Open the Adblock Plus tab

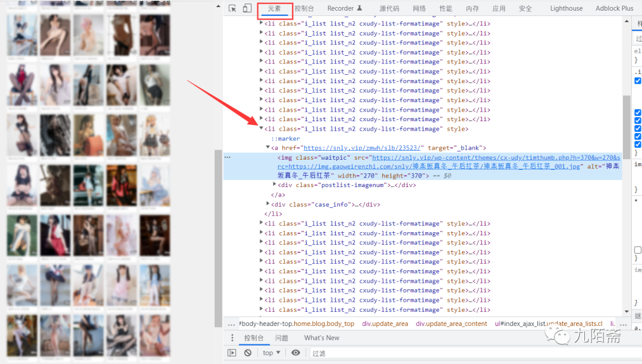point(614,8)
